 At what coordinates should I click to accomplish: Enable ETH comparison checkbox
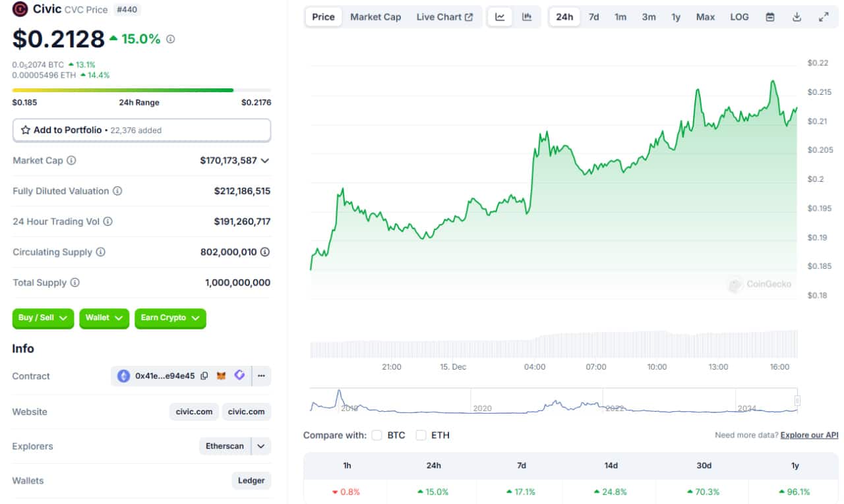pos(421,435)
